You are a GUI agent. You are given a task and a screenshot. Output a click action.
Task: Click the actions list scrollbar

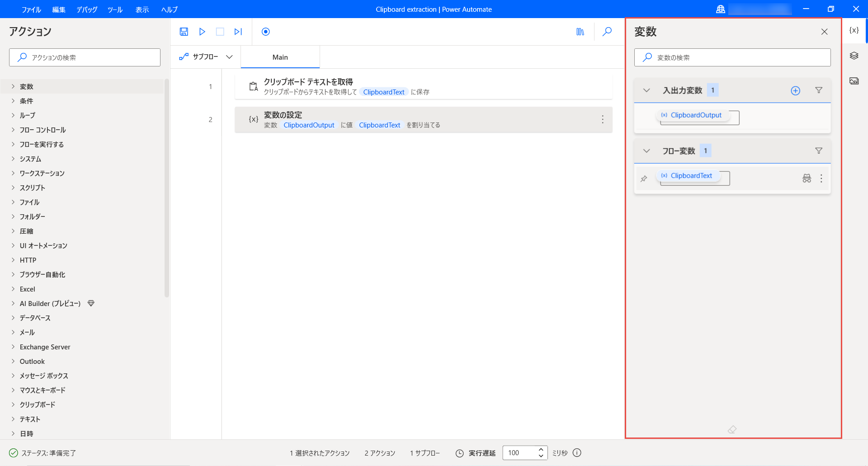pyautogui.click(x=167, y=188)
